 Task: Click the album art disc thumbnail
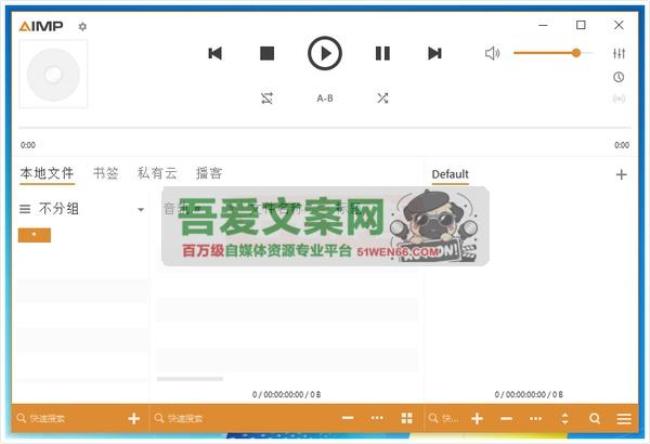[x=53, y=74]
